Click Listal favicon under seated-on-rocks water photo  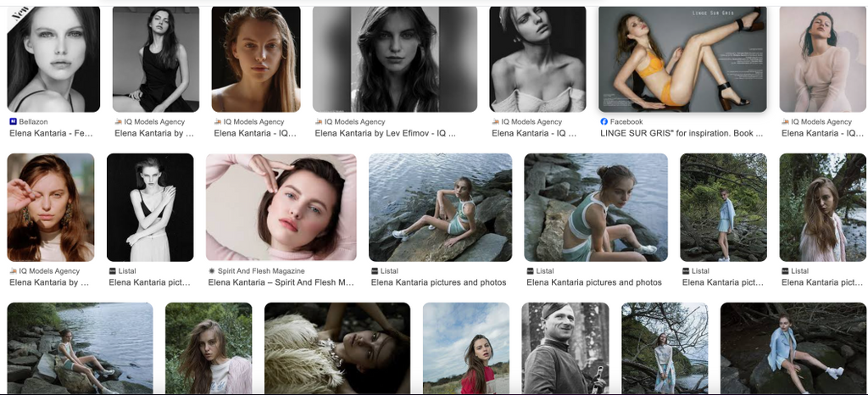(x=375, y=271)
